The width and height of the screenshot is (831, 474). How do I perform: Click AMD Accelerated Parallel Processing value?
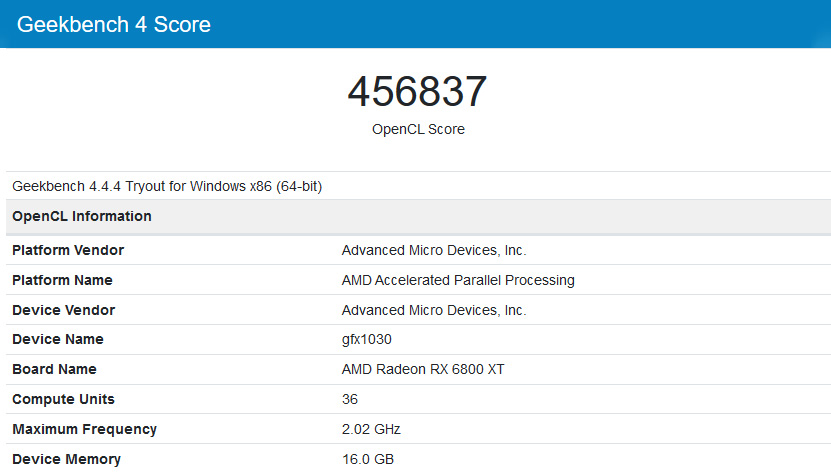[x=458, y=280]
